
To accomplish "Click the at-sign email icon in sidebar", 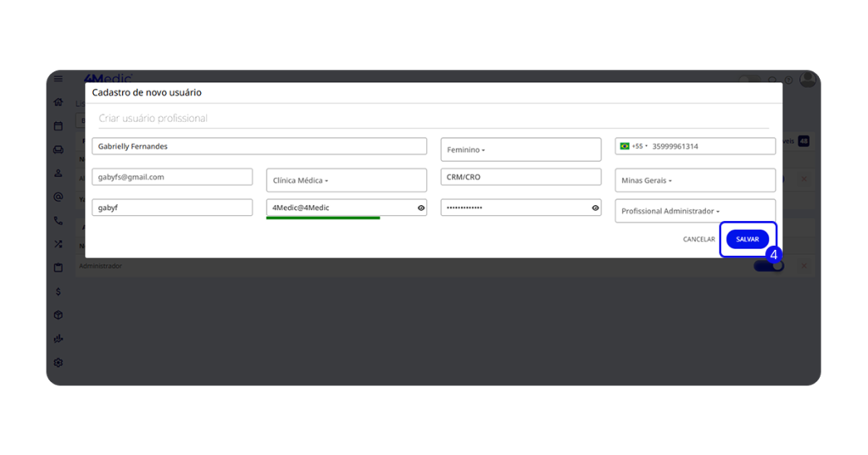I will 58,197.
